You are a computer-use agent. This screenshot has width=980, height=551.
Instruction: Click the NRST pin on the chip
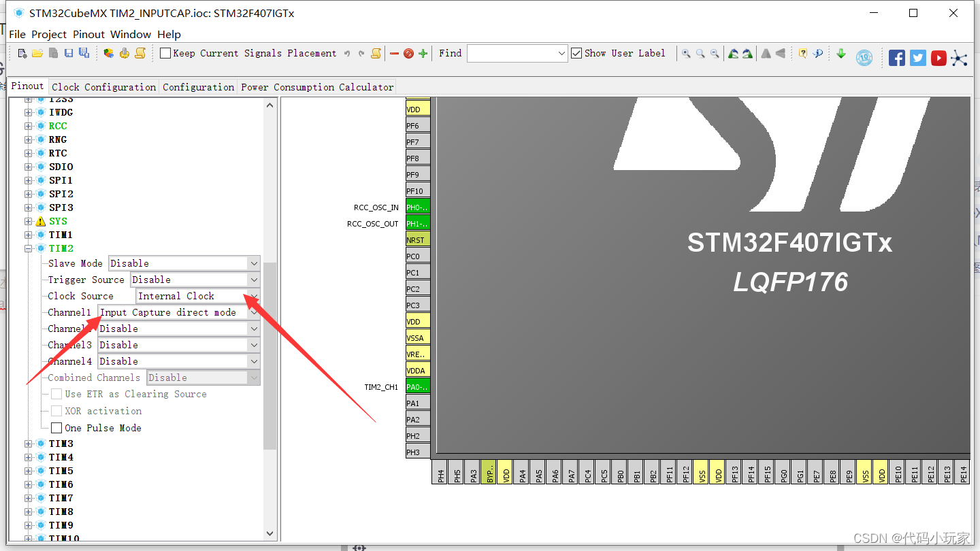(x=418, y=240)
